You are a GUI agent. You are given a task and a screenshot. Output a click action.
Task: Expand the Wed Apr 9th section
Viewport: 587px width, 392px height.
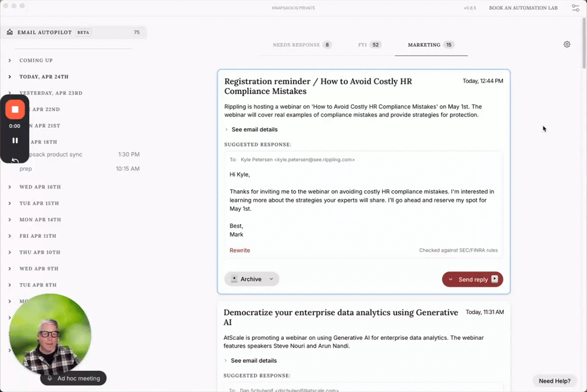pyautogui.click(x=10, y=268)
